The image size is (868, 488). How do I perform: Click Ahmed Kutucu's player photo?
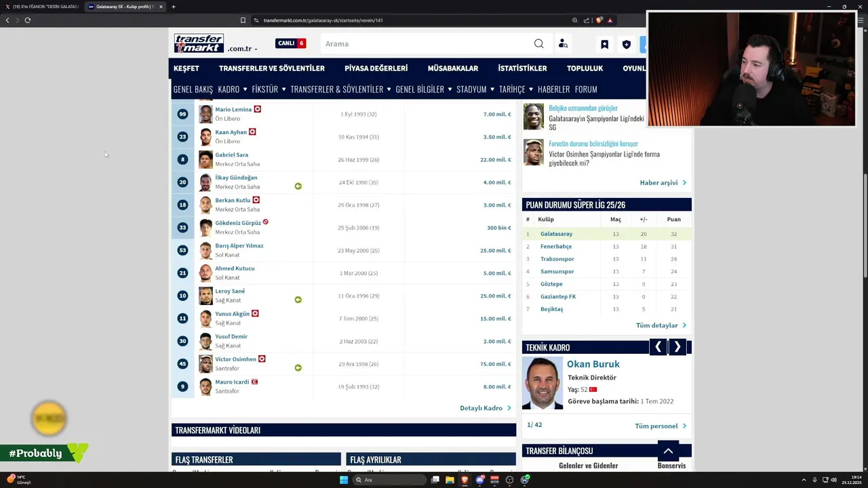205,273
